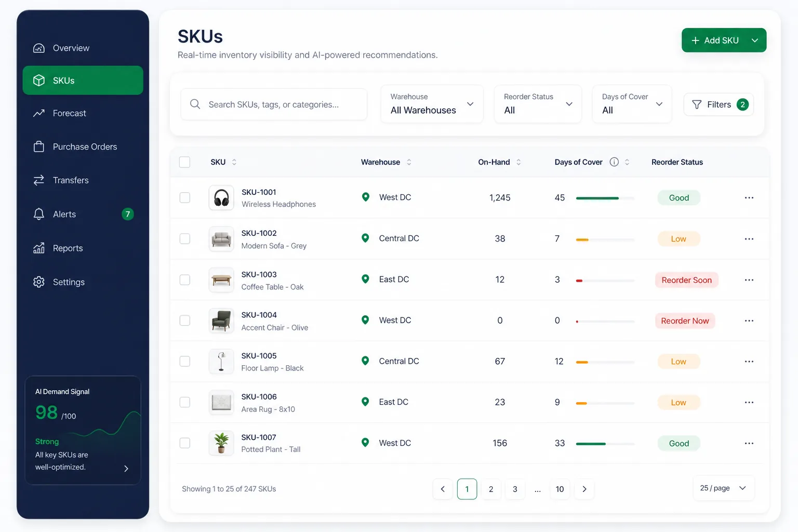Click the Days of Cover info icon
This screenshot has width=798, height=532.
click(614, 162)
